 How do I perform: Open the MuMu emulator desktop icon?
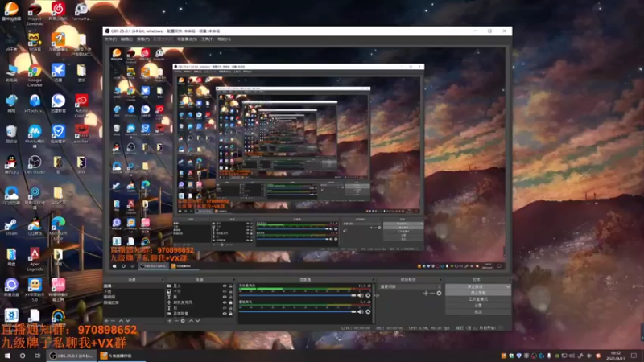35,136
